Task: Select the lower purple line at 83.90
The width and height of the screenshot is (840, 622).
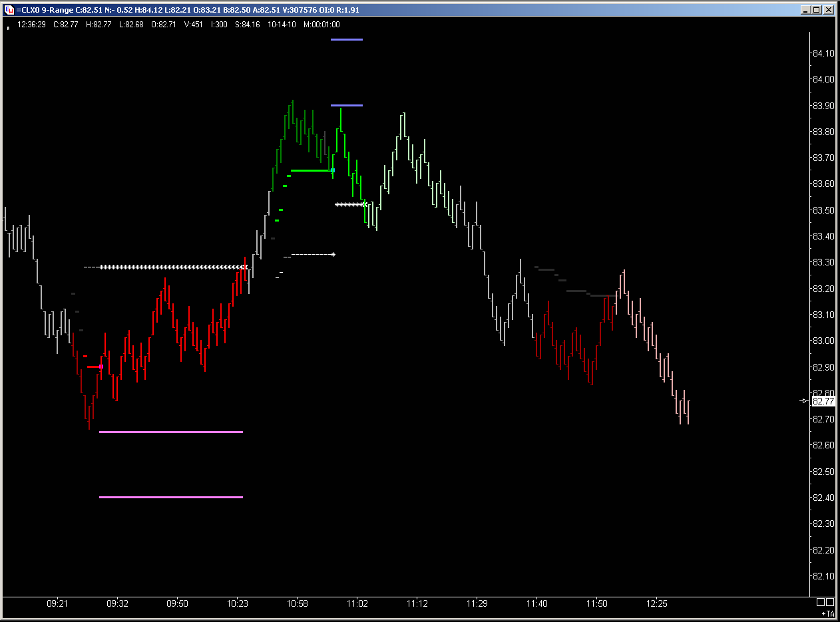Action: coord(347,105)
